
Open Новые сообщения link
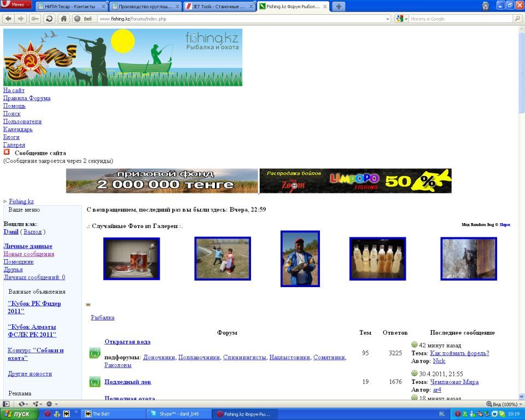(x=29, y=254)
